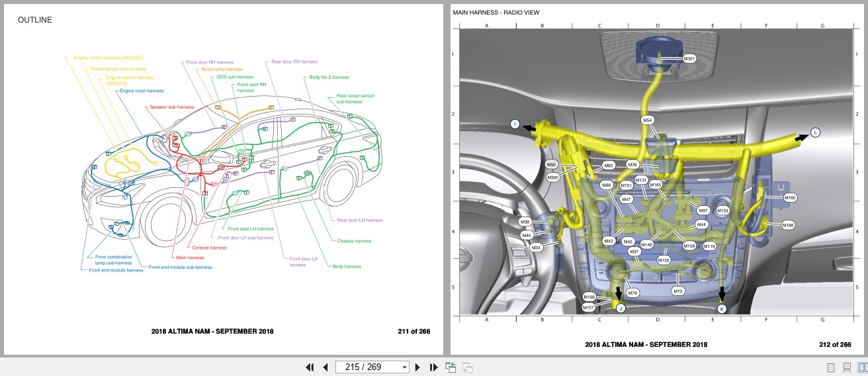
Task: Click the circled J reference marker
Action: tap(621, 308)
